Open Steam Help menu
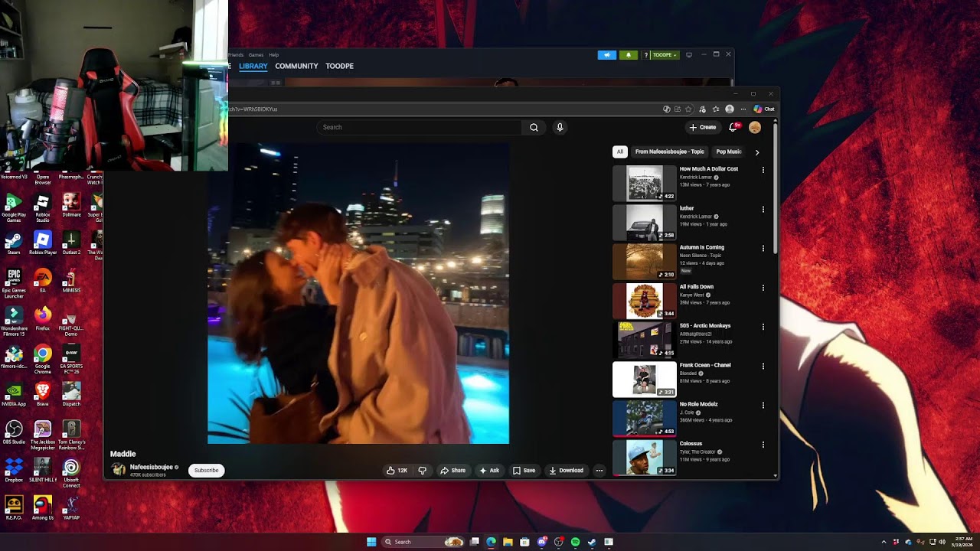The width and height of the screenshot is (980, 551). (x=273, y=55)
